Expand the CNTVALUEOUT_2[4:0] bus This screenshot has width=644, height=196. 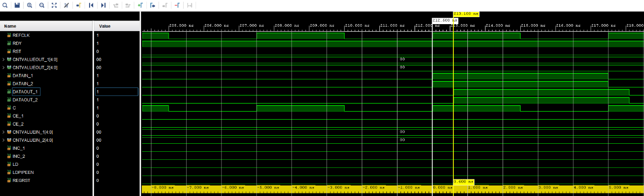tap(4, 67)
